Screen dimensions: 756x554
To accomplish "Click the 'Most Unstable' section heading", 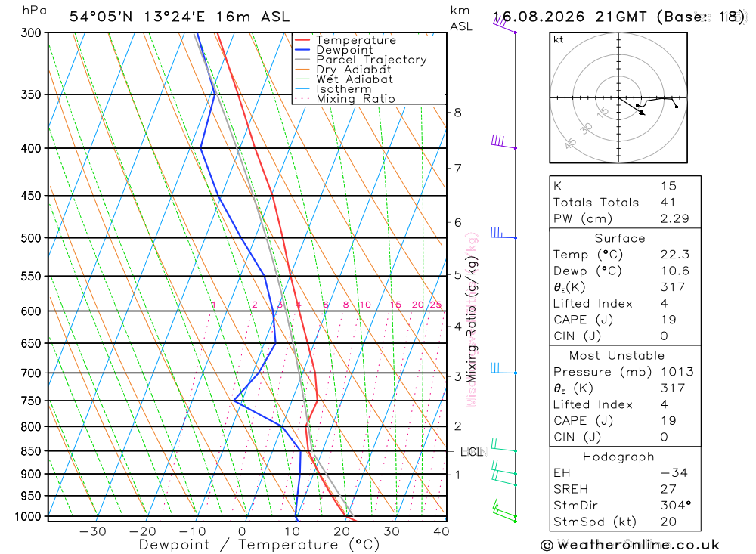I will [x=617, y=356].
